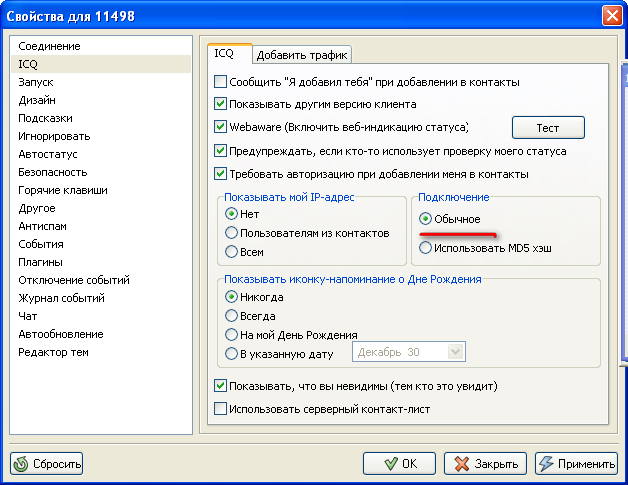
Task: Enable "Я добавил тебя" notification checkbox
Action: tap(221, 82)
